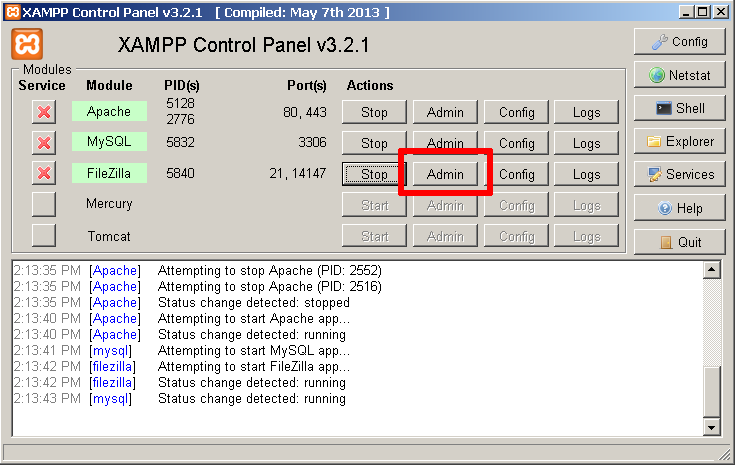Open the Explorer folder button
This screenshot has height=465, width=735.
pyautogui.click(x=679, y=141)
